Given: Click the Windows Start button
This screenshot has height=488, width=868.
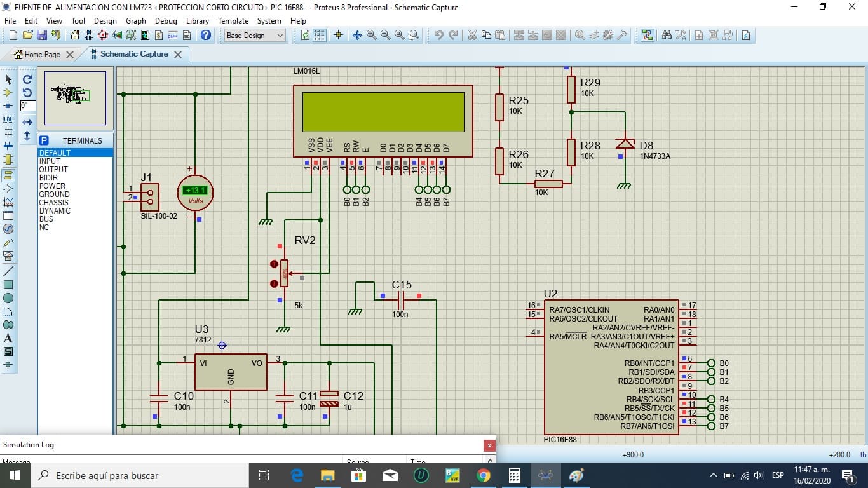Looking at the screenshot, I should [x=15, y=475].
